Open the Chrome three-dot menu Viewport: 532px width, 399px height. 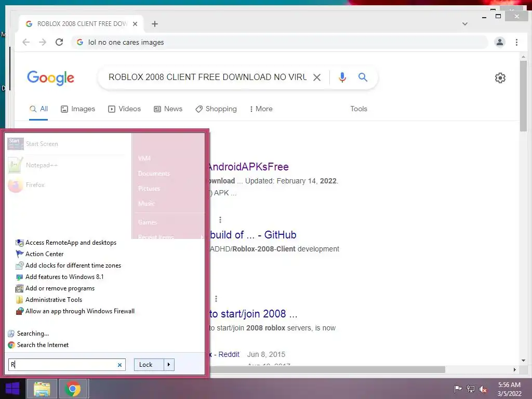click(x=516, y=42)
